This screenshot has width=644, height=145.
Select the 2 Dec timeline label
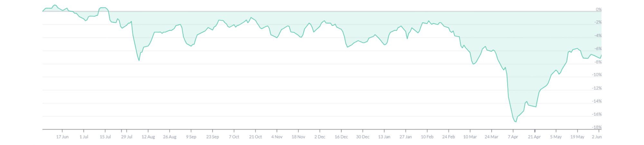pos(320,137)
